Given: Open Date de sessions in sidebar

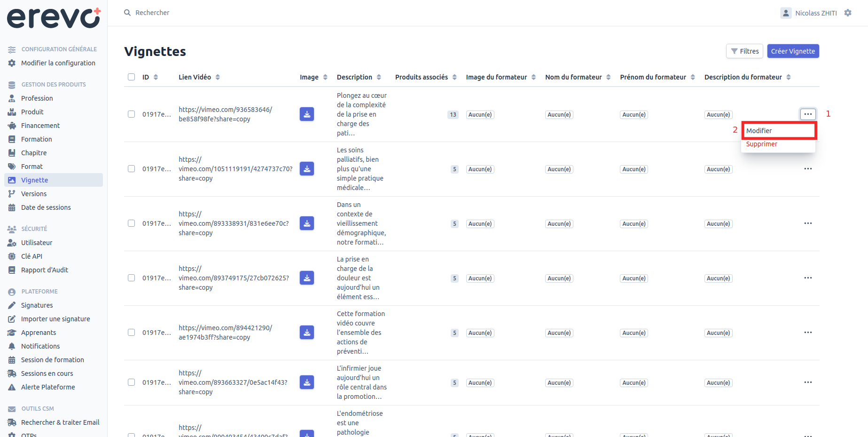Looking at the screenshot, I should click(46, 207).
